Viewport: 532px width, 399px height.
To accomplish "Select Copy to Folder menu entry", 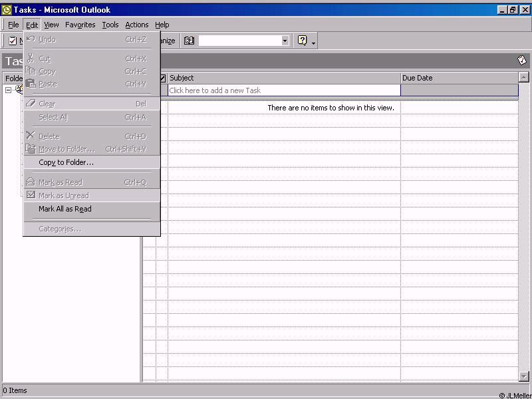I will click(66, 162).
